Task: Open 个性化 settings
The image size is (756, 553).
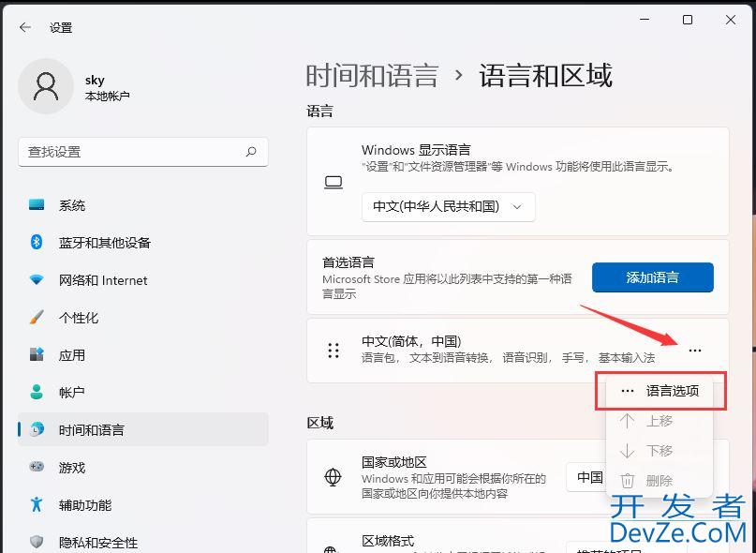Action: (142, 318)
